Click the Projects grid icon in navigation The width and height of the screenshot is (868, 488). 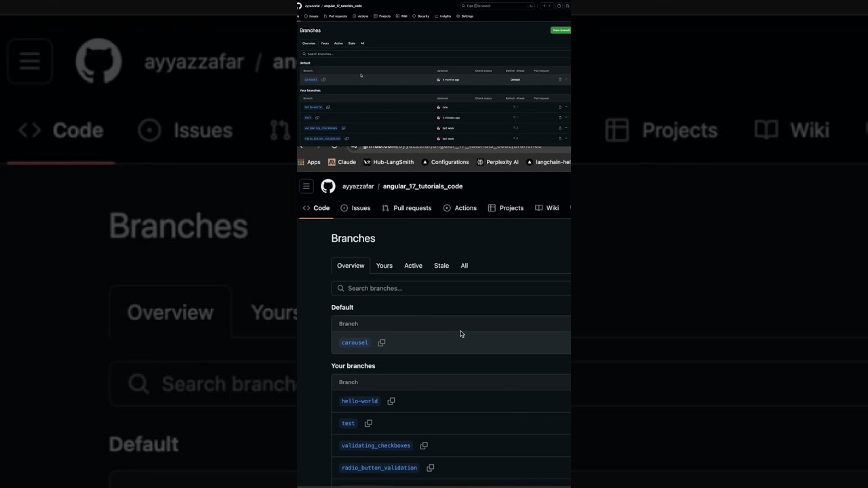492,208
